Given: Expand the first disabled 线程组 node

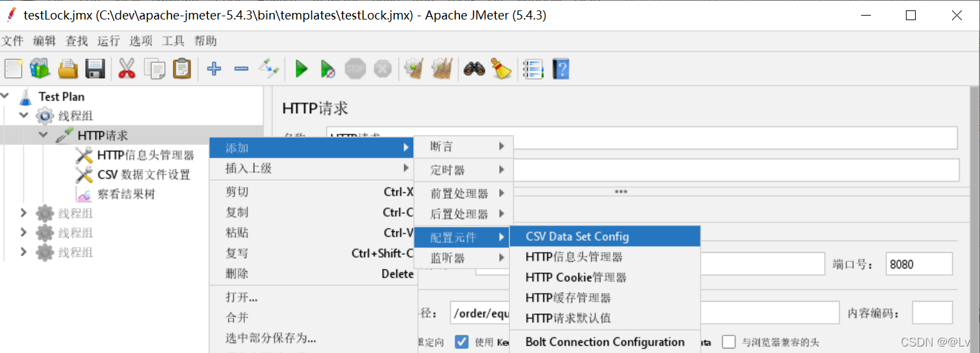Looking at the screenshot, I should (x=25, y=213).
